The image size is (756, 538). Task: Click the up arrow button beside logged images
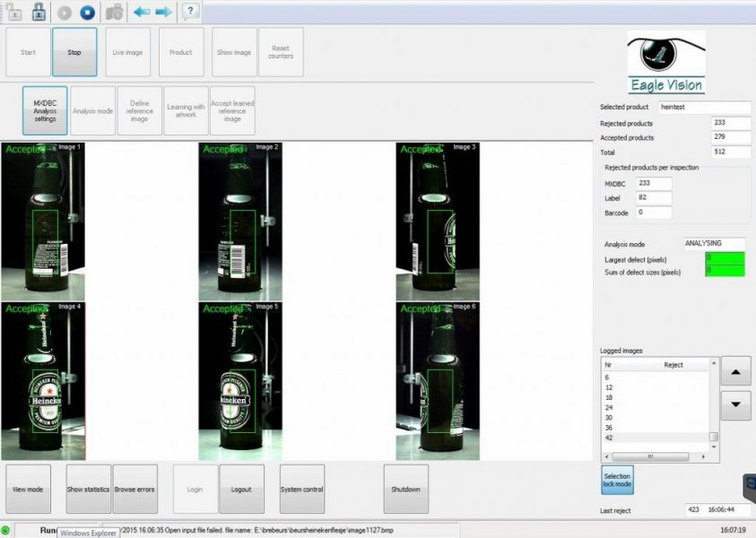click(x=735, y=370)
